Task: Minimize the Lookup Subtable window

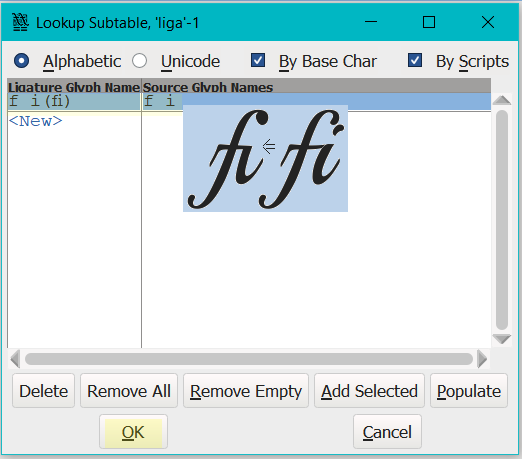Action: pos(371,22)
